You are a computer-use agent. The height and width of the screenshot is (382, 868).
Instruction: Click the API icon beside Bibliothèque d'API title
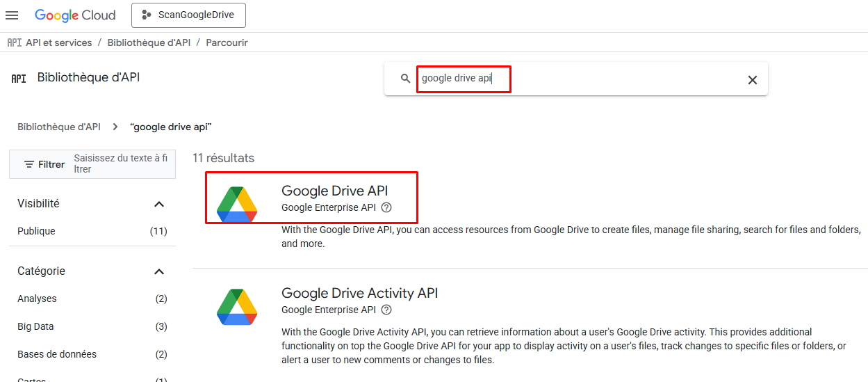pyautogui.click(x=19, y=79)
